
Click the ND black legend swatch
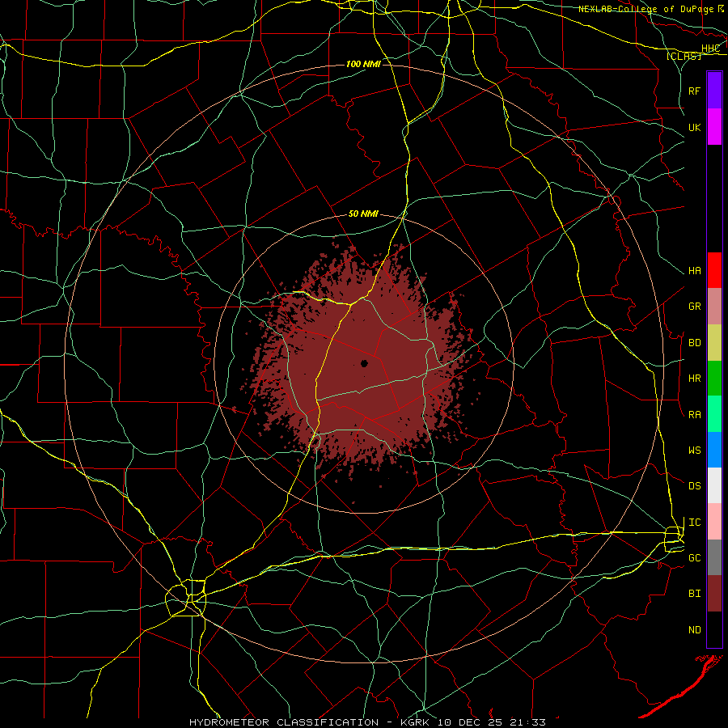[x=714, y=629]
